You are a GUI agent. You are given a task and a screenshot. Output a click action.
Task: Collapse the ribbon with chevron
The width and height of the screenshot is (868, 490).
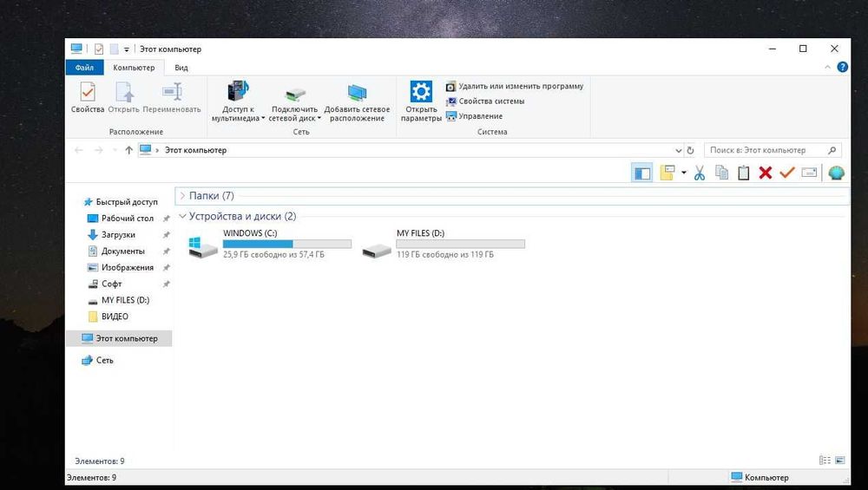tap(827, 67)
